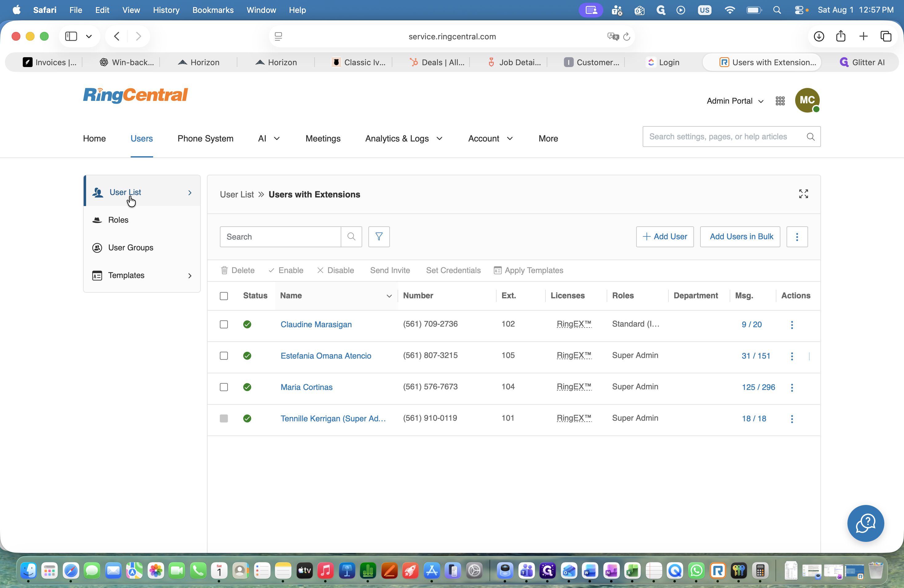This screenshot has width=904, height=588.
Task: Click the magnifier in the settings search bar
Action: click(811, 137)
